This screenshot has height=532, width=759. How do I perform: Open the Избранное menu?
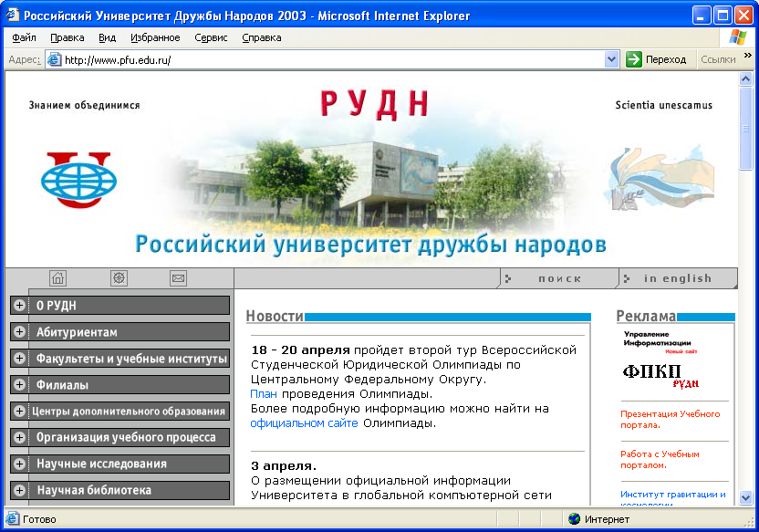coord(155,37)
